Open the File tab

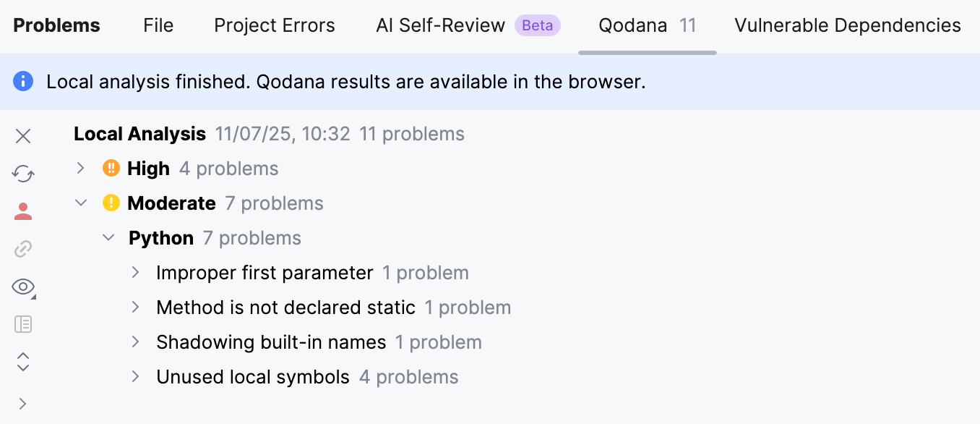158,25
